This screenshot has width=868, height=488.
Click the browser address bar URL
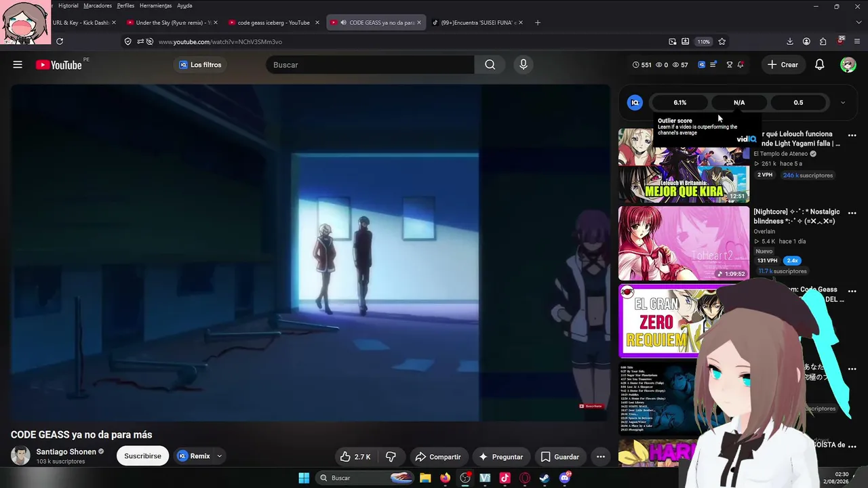[220, 41]
